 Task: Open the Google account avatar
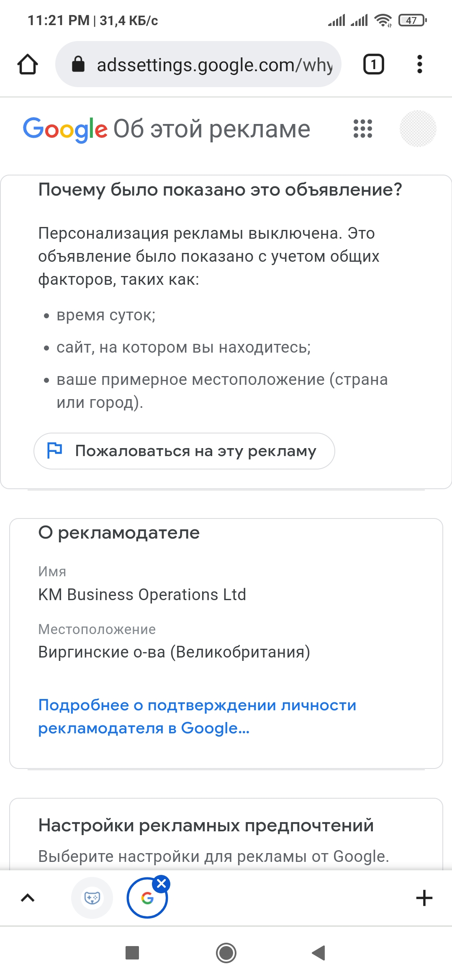(x=418, y=129)
